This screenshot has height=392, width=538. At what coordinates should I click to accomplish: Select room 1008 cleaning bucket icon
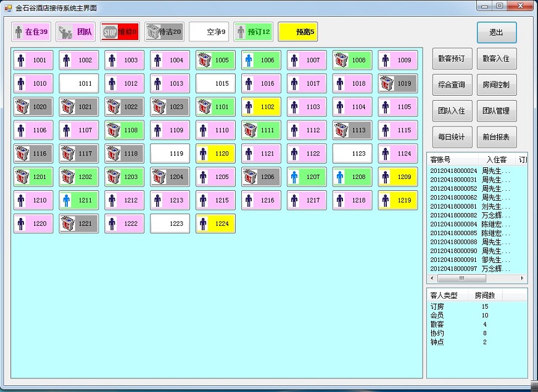click(x=341, y=60)
